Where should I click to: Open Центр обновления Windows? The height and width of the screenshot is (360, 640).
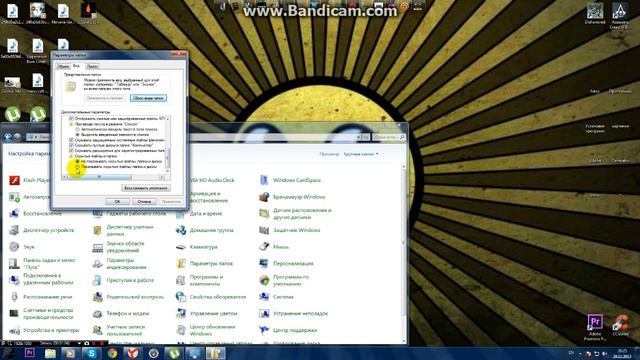click(206, 330)
